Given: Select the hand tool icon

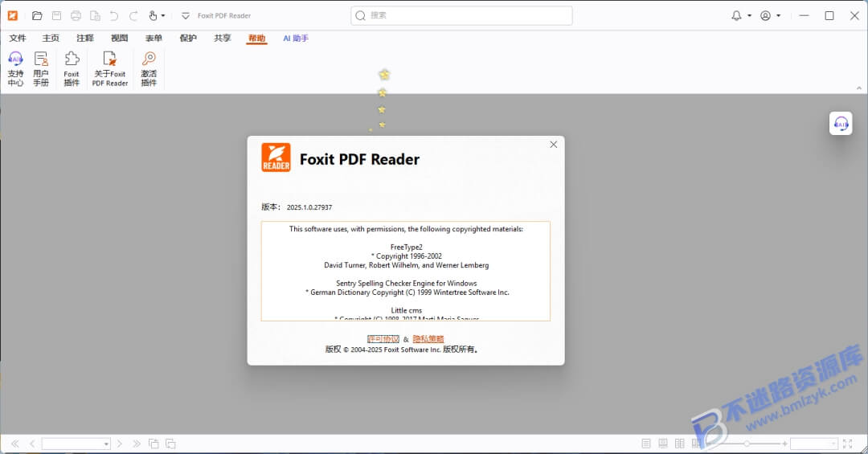Looking at the screenshot, I should tap(153, 15).
